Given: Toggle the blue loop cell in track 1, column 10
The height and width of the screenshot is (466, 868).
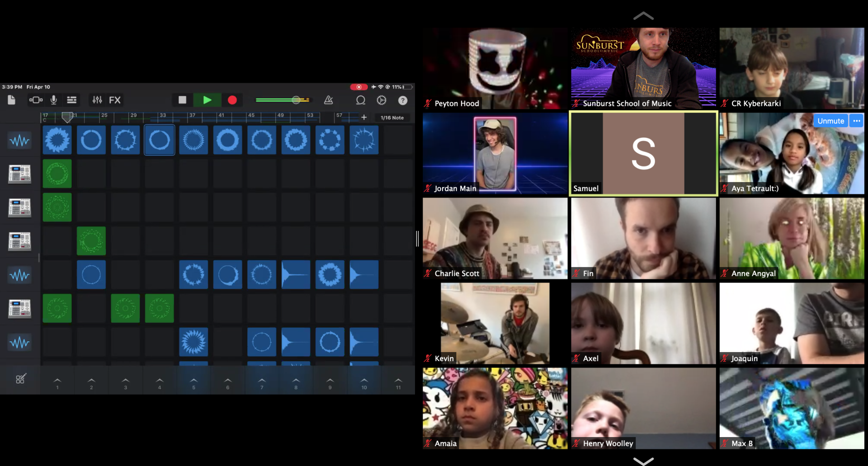Looking at the screenshot, I should click(364, 140).
